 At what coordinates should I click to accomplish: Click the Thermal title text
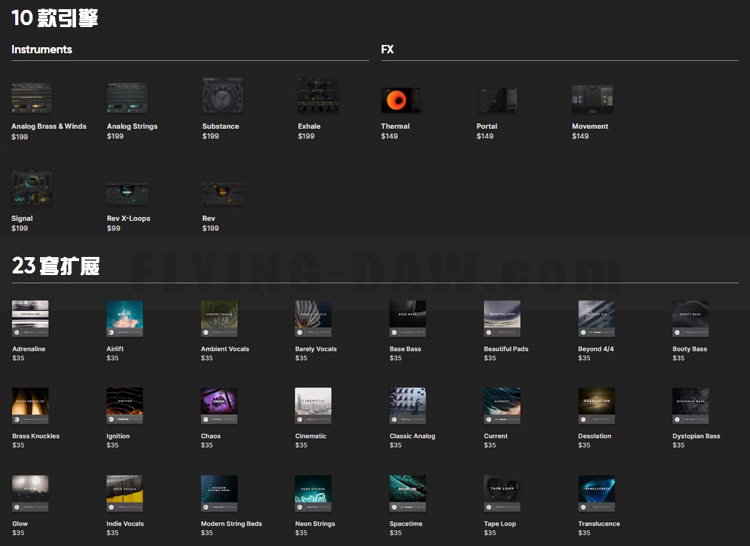point(395,126)
